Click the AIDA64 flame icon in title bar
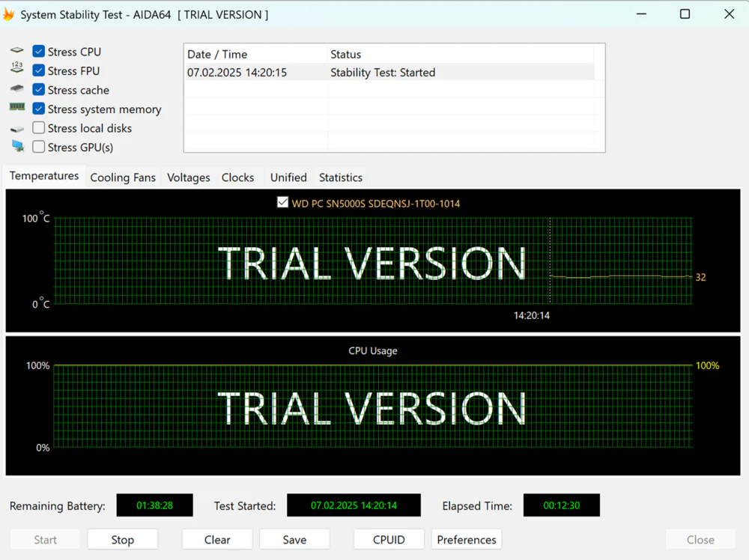The image size is (749, 560). coord(8,14)
